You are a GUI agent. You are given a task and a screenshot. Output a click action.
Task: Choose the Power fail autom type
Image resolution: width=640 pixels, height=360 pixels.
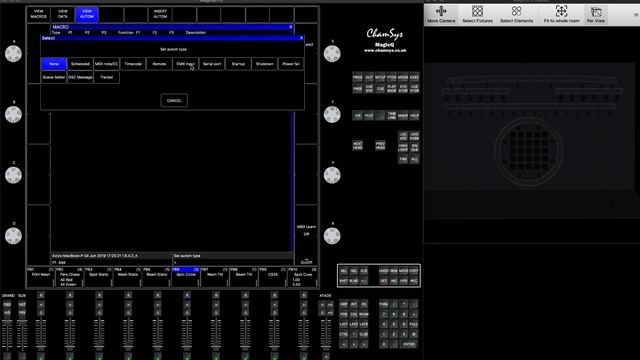(x=291, y=64)
